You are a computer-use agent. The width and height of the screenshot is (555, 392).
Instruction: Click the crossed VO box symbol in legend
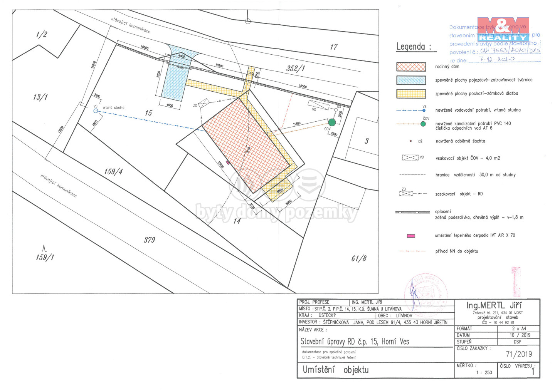pos(410,157)
